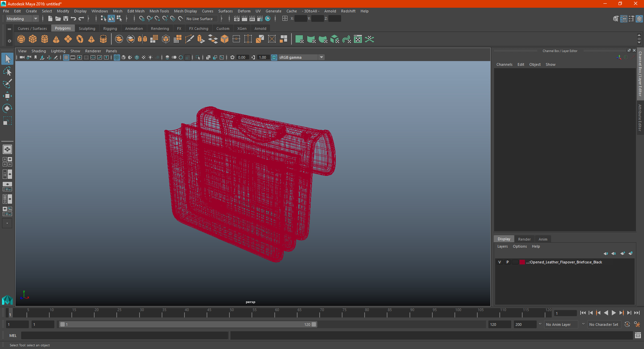Activate the Move tool
Viewport: 644px width, 349px height.
7,96
